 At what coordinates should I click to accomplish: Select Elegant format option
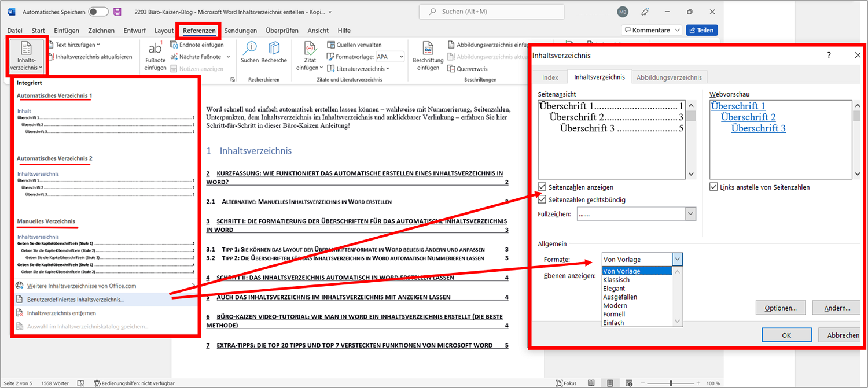(614, 288)
